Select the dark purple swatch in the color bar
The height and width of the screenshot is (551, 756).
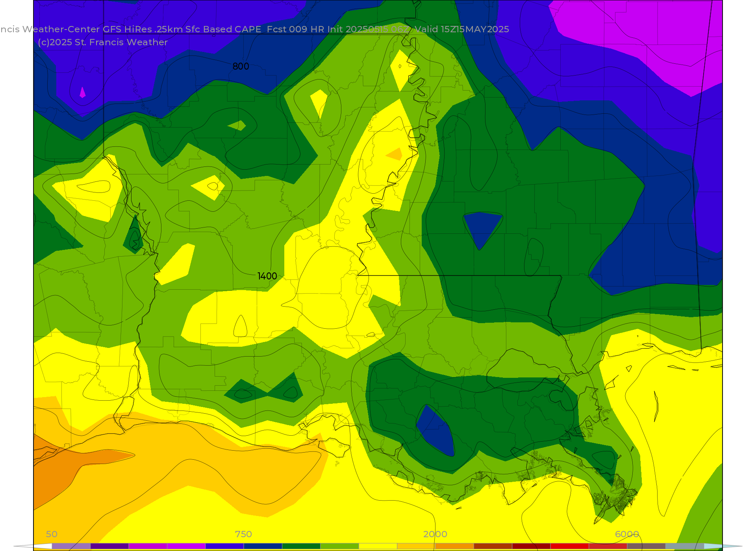click(109, 546)
